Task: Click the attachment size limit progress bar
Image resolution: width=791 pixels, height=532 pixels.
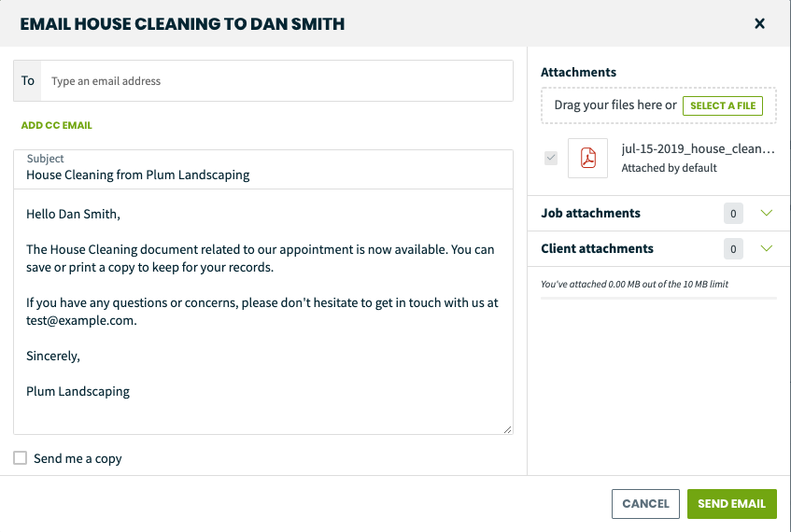Action: coord(658,298)
